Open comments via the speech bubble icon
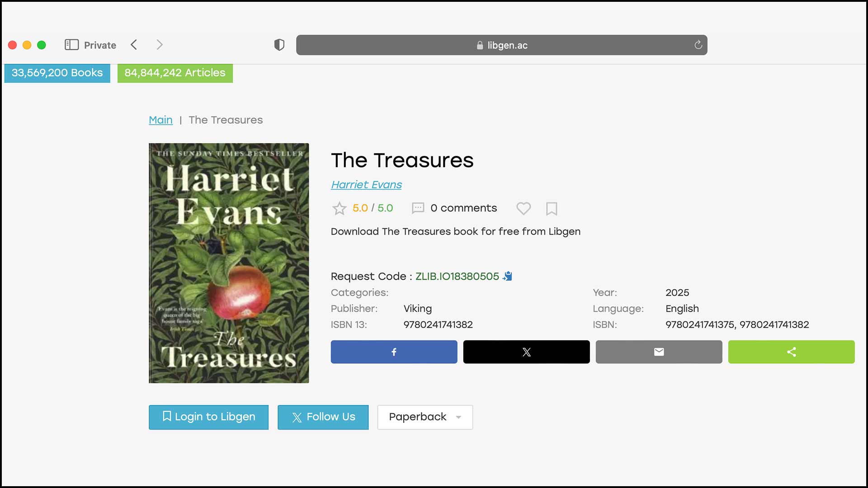This screenshot has width=868, height=488. coord(418,208)
